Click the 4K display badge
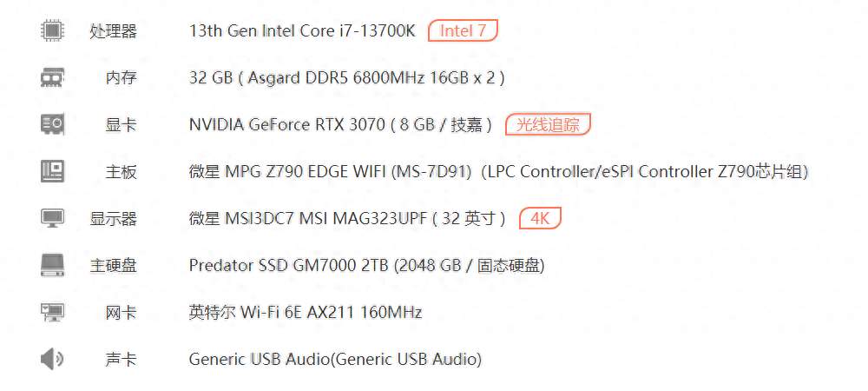The image size is (868, 391). [x=540, y=219]
